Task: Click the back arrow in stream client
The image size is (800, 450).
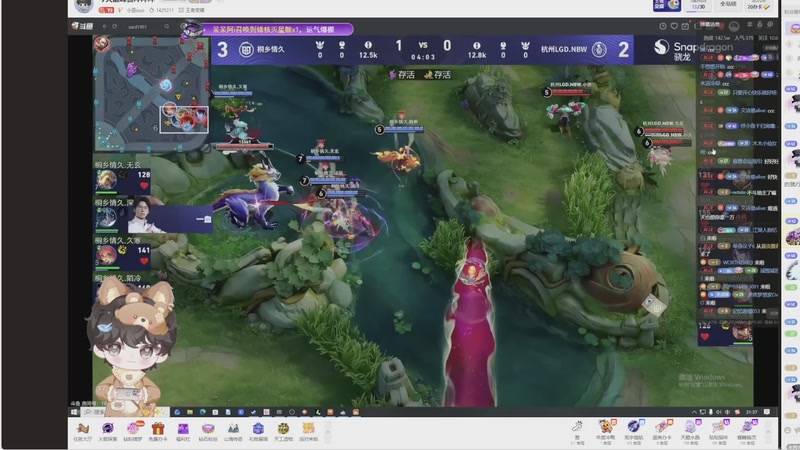Action: point(105,26)
